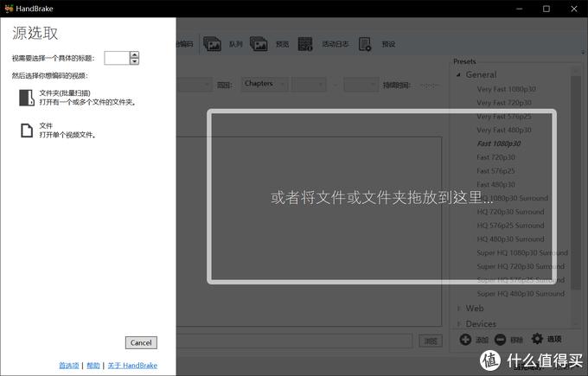
Task: Open the title dropdown left of 范围 label
Action: pyautogui.click(x=195, y=85)
